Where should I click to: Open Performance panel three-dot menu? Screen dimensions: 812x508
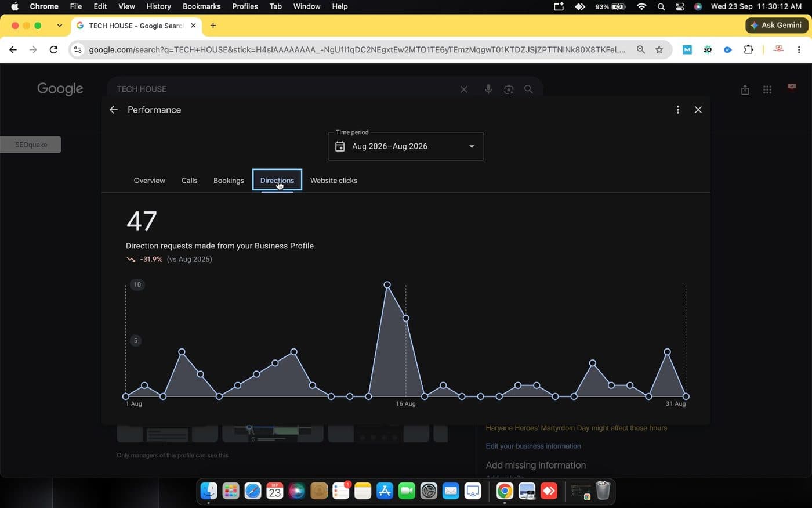coord(677,110)
